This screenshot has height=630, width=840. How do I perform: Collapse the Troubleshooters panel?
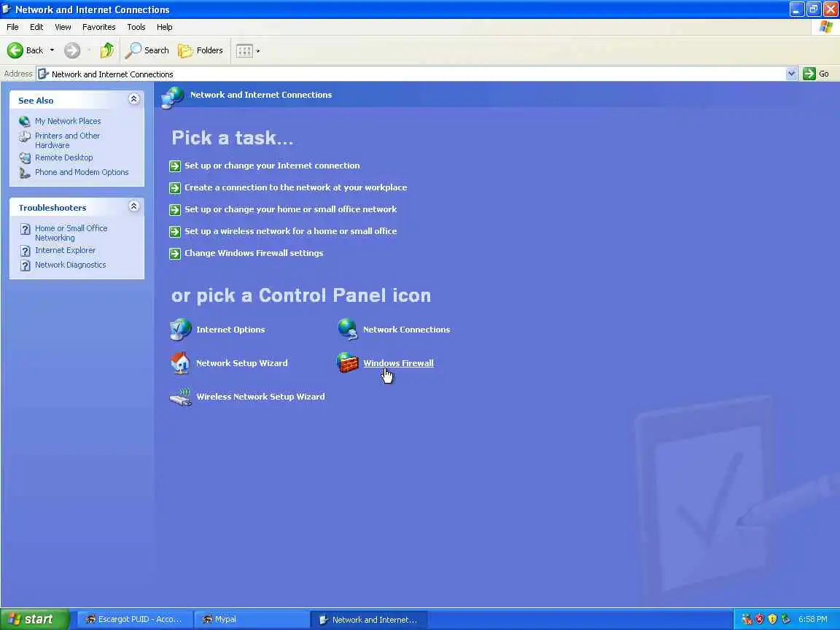134,206
